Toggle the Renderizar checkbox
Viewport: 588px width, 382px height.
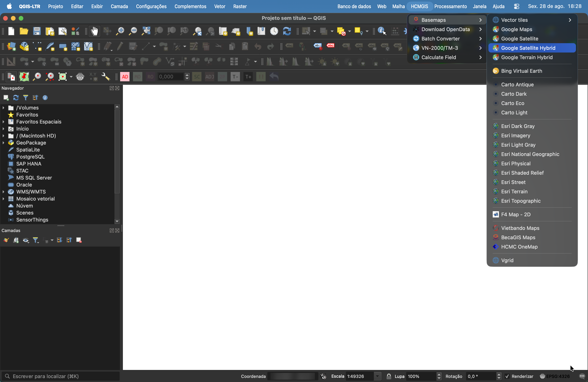pyautogui.click(x=507, y=376)
